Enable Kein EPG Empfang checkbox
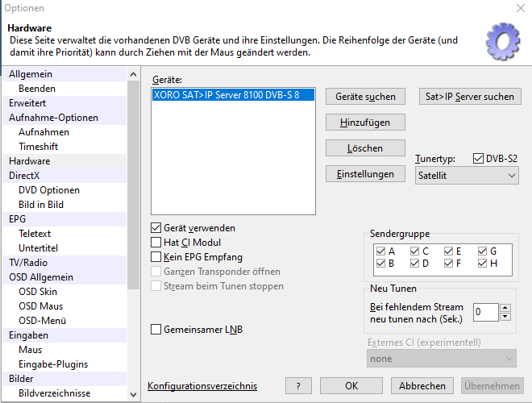 pyautogui.click(x=156, y=257)
